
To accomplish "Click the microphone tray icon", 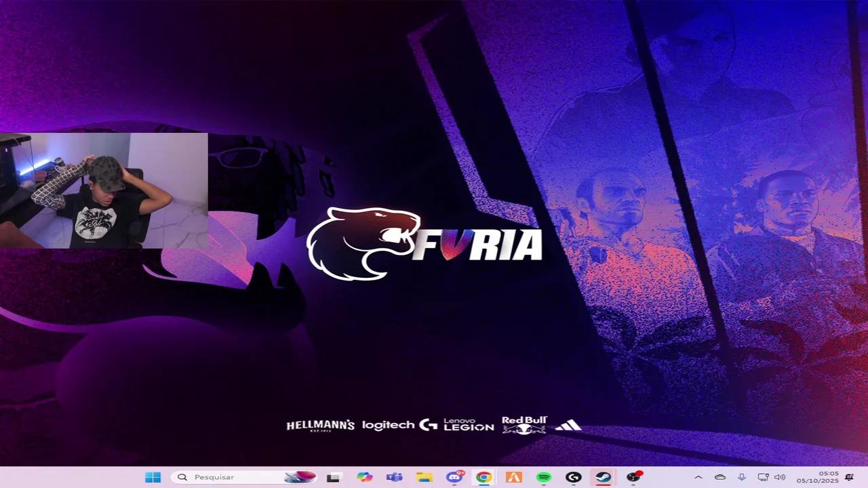I will [x=742, y=477].
